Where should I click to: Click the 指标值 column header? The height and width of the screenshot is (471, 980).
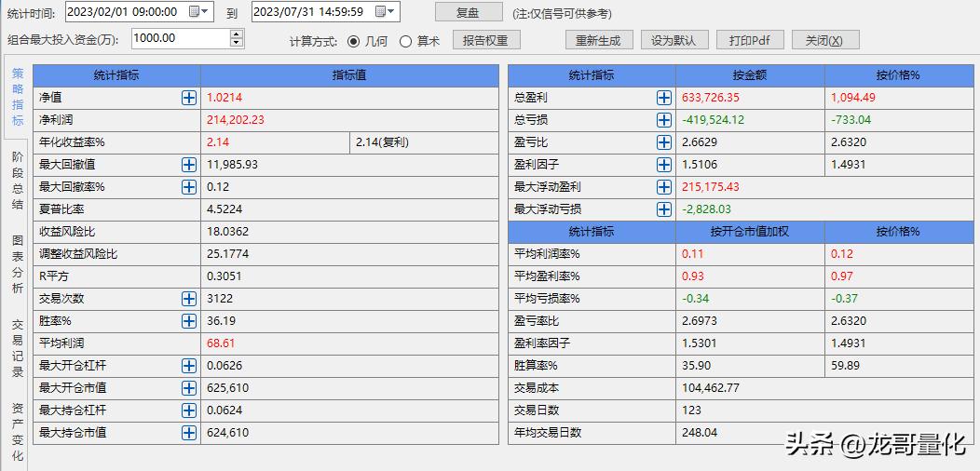tap(349, 75)
